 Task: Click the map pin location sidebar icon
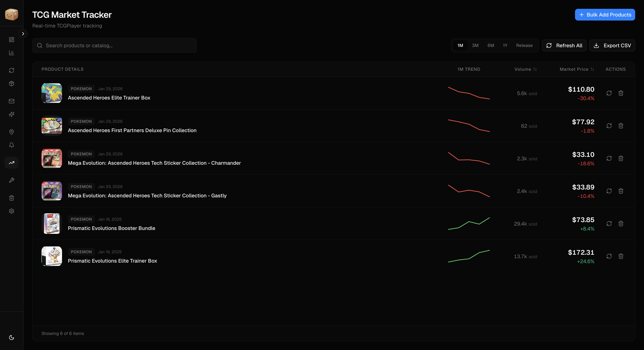[x=12, y=132]
